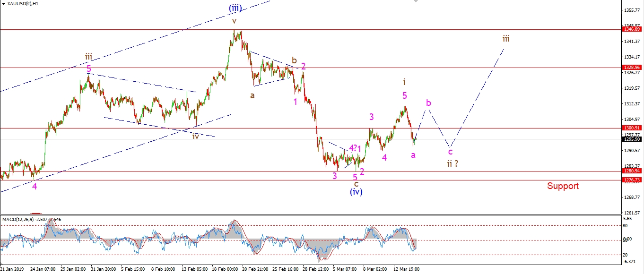Click the brown 'a' wave label
Image resolution: width=644 pixels, height=274 pixels.
pyautogui.click(x=252, y=95)
